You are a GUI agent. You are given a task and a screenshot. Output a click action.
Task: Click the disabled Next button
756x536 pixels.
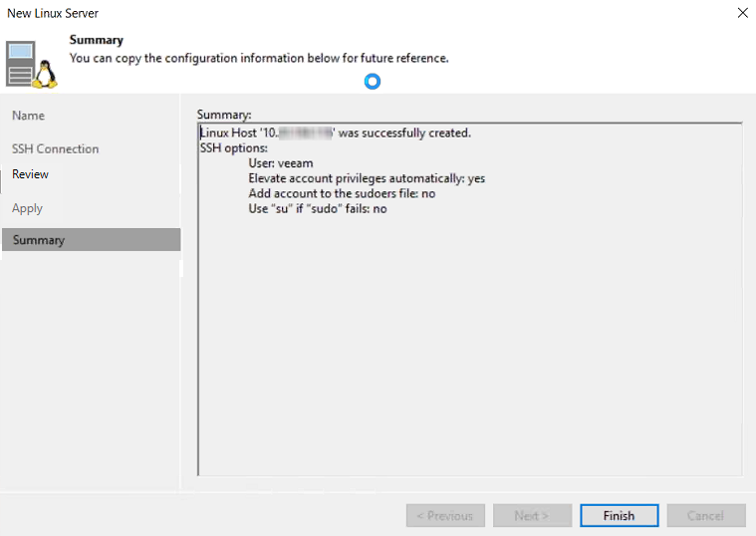[532, 515]
